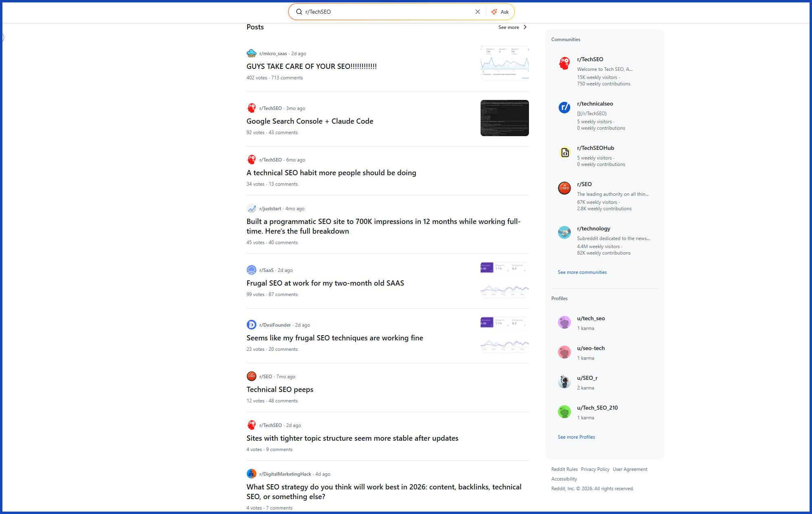812x514 pixels.
Task: Open r/juststart community avatar icon
Action: [252, 208]
